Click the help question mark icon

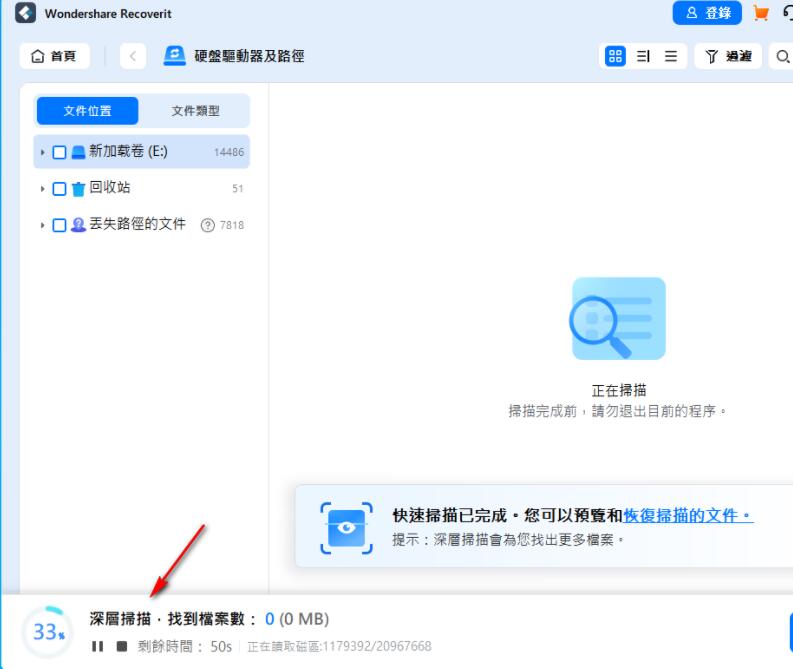click(x=207, y=225)
